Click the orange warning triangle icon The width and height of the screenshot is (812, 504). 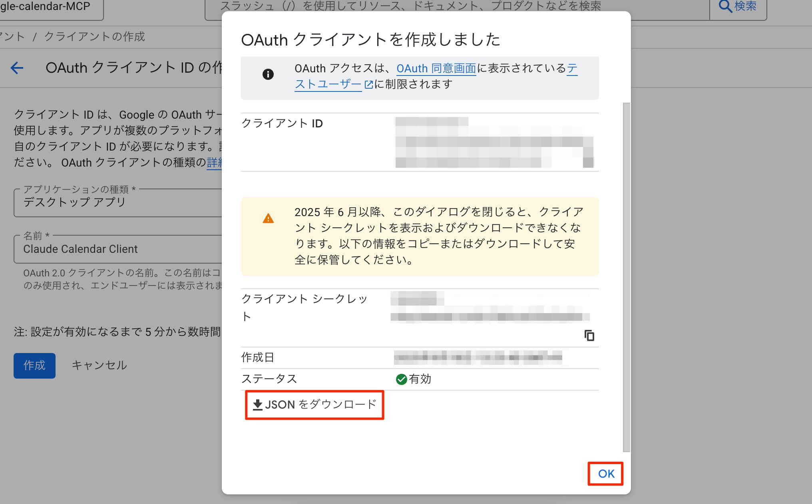(x=268, y=218)
